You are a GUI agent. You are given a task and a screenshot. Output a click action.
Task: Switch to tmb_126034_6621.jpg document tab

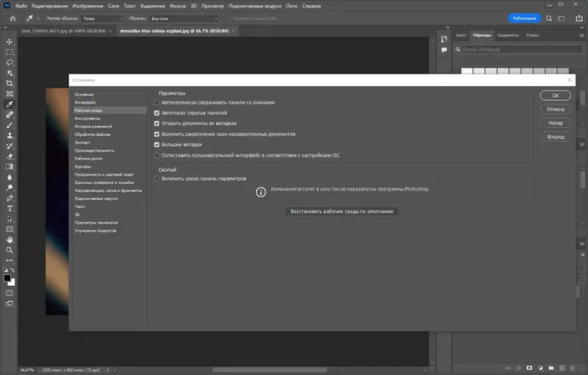tap(64, 31)
